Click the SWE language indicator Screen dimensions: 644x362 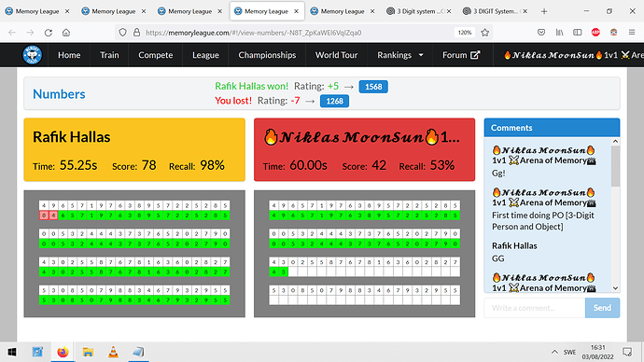(x=569, y=352)
